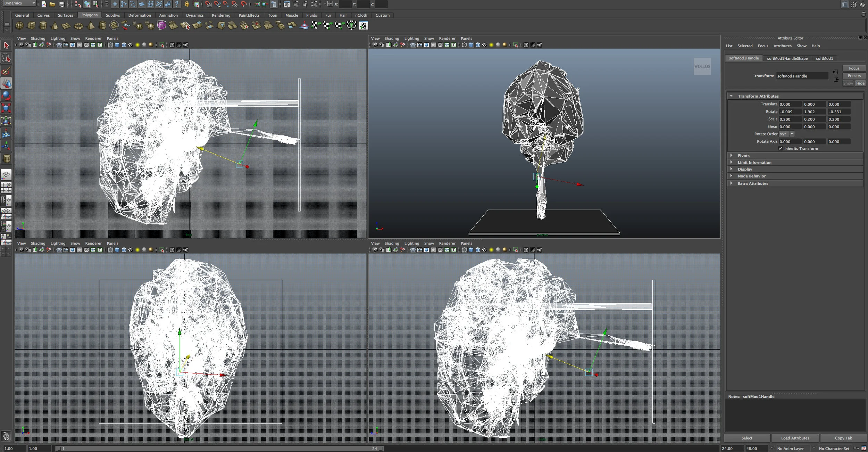
Task: Click the Presets button
Action: (854, 76)
